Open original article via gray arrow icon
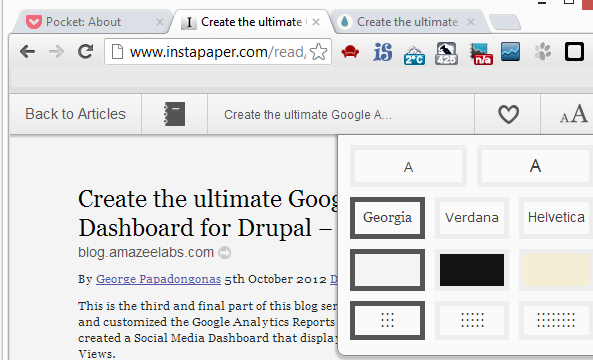 [225, 252]
